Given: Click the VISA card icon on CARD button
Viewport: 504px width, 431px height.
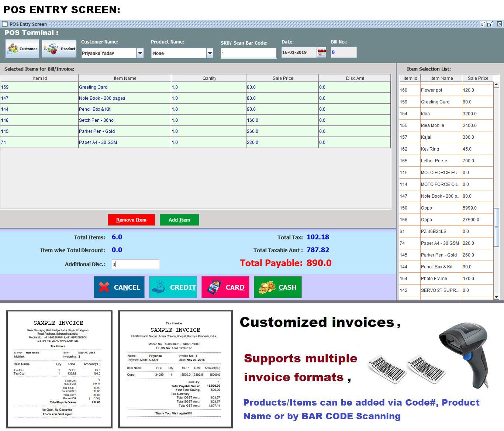Looking at the screenshot, I should click(214, 287).
